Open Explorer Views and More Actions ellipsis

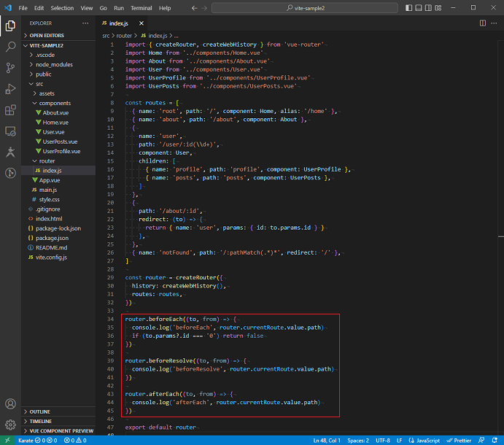[85, 23]
